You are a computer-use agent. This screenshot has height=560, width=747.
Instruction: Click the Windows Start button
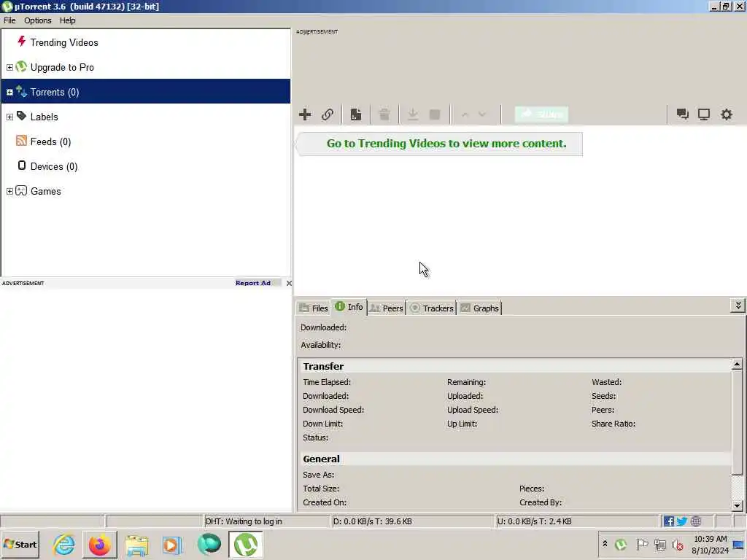(x=20, y=544)
